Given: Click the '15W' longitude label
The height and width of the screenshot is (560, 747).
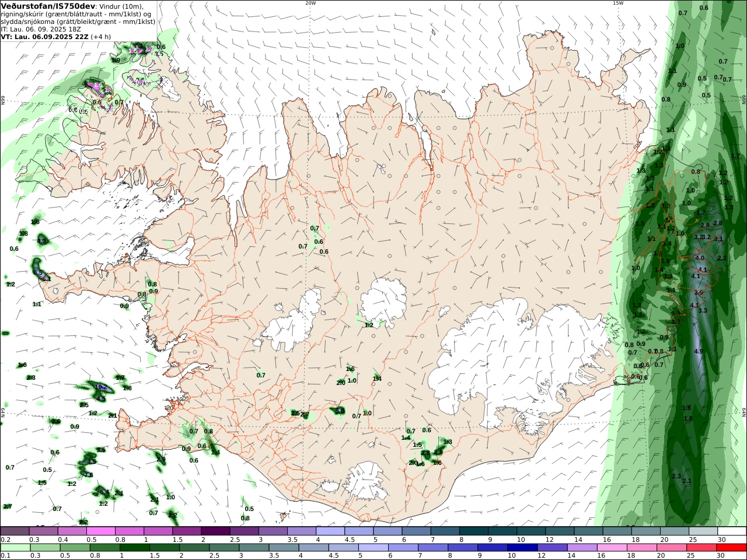Looking at the screenshot, I should 617,3.
